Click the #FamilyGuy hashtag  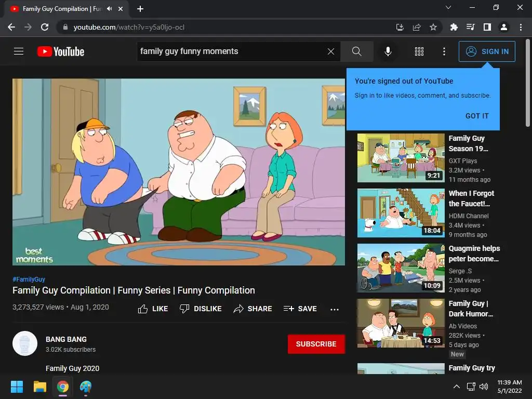(x=29, y=279)
